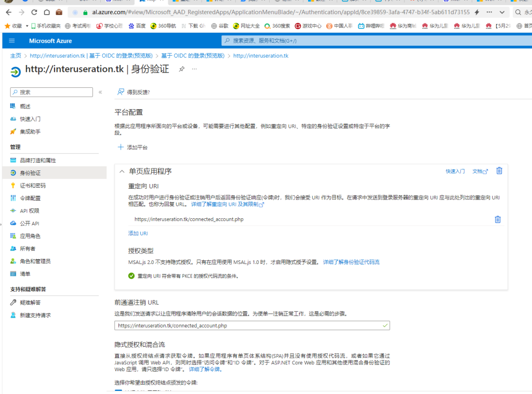Open 角色和管理员 page
This screenshot has height=394, width=532.
tap(35, 261)
